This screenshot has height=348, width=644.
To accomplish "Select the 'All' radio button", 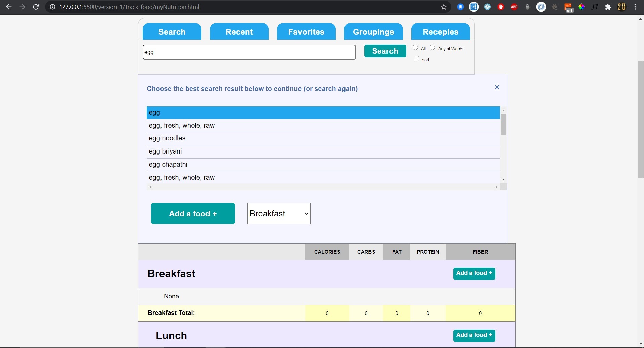I will pyautogui.click(x=415, y=48).
